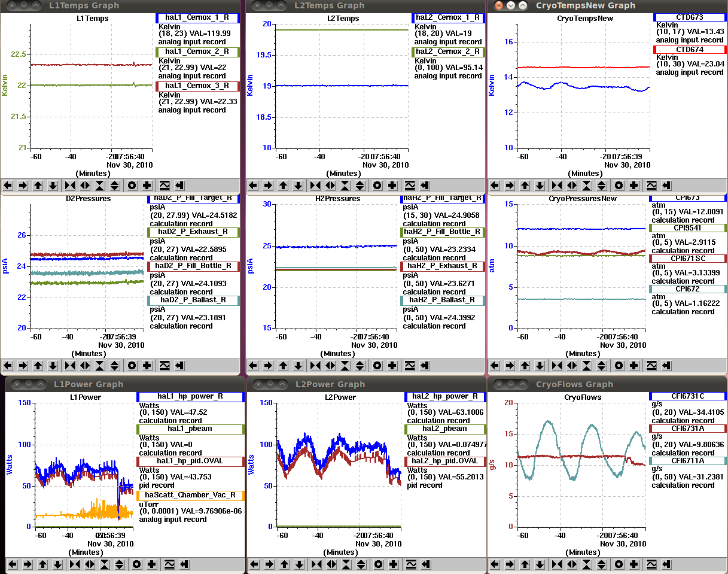Zoom in horizontally on the L2Temps plot
Image resolution: width=728 pixels, height=574 pixels.
(315, 186)
